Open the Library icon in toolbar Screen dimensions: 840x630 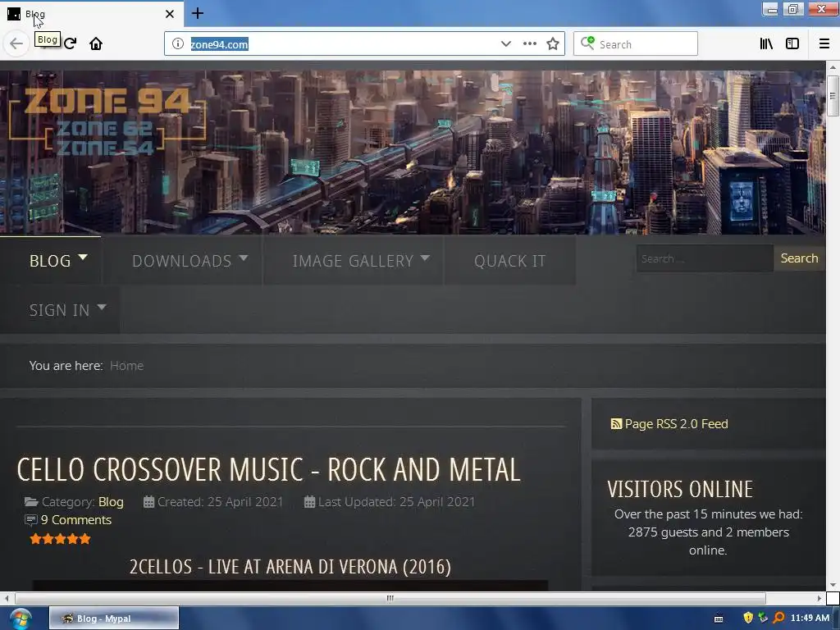click(766, 44)
